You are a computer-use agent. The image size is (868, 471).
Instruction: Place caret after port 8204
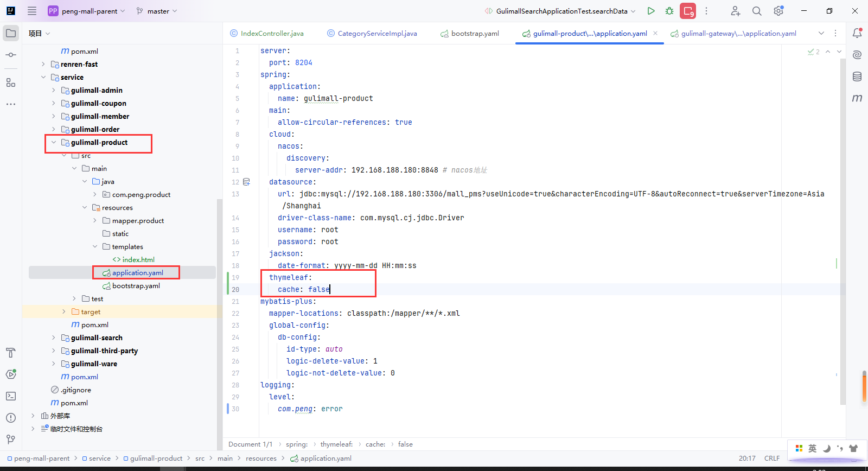pos(313,62)
